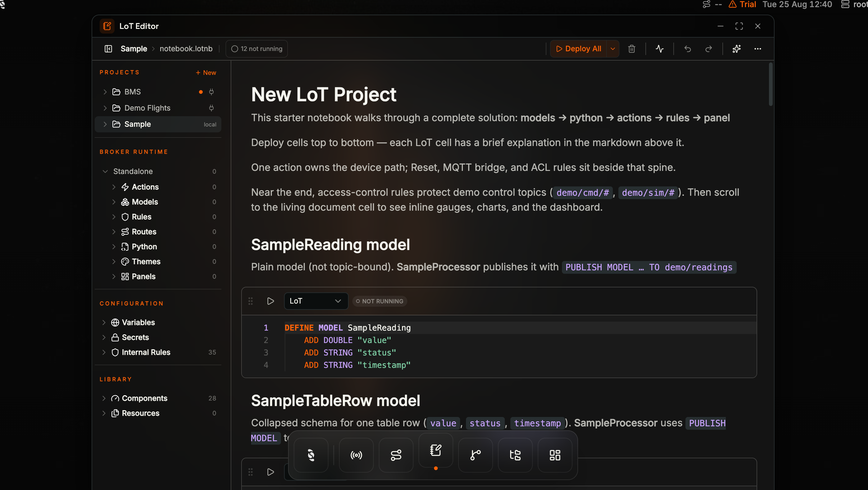Select Themes in the sidebar
This screenshot has height=490, width=868.
click(146, 261)
